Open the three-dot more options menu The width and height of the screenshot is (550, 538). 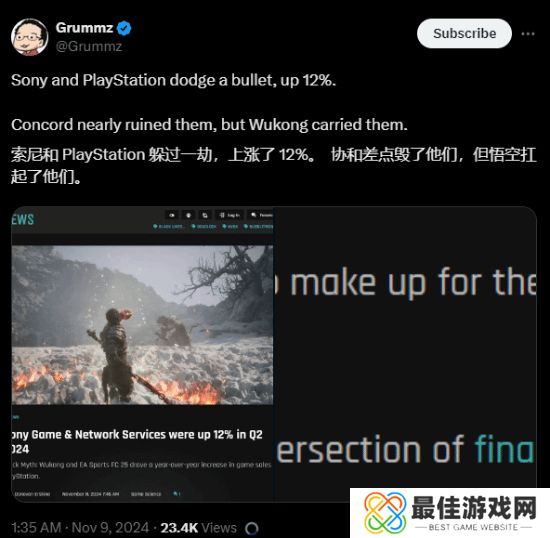point(528,34)
